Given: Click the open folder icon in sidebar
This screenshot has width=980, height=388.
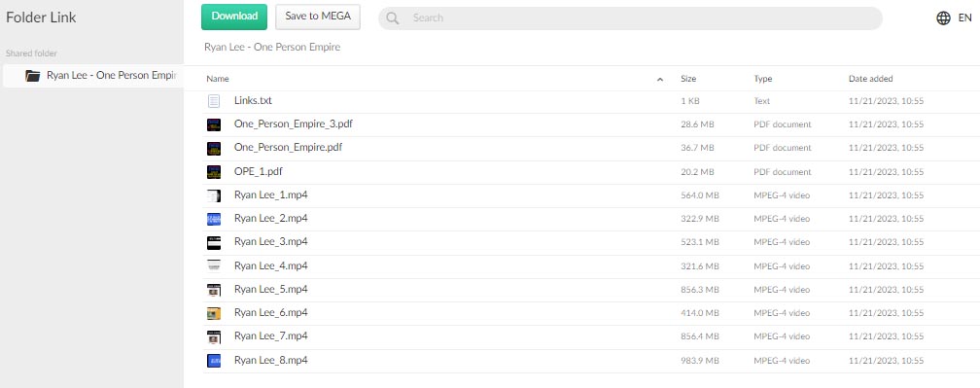Looking at the screenshot, I should [32, 76].
